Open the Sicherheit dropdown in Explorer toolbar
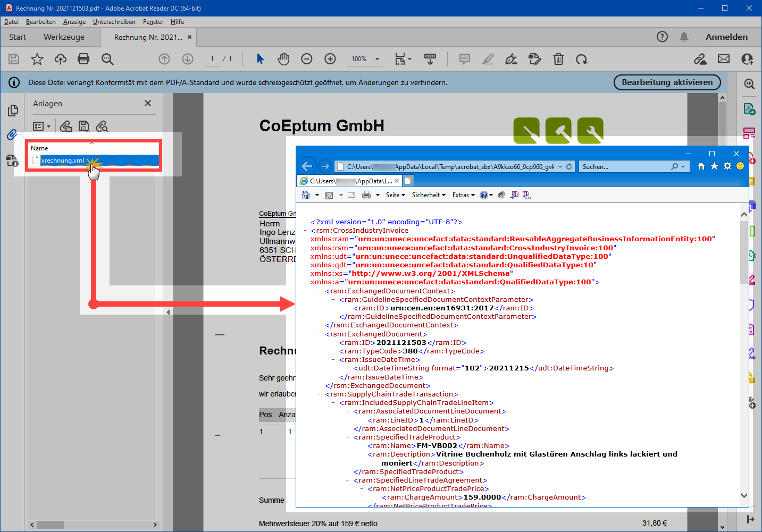This screenshot has width=762, height=532. pyautogui.click(x=429, y=195)
